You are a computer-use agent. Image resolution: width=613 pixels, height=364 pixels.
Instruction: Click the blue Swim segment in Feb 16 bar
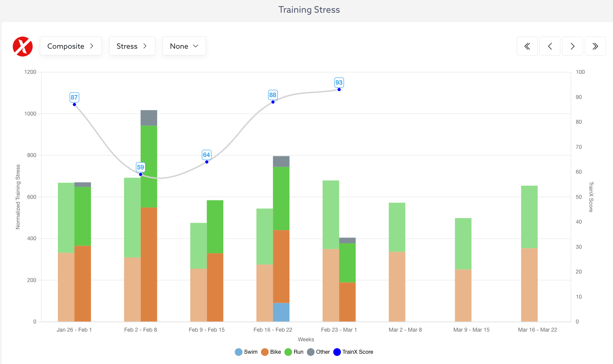coord(281,312)
